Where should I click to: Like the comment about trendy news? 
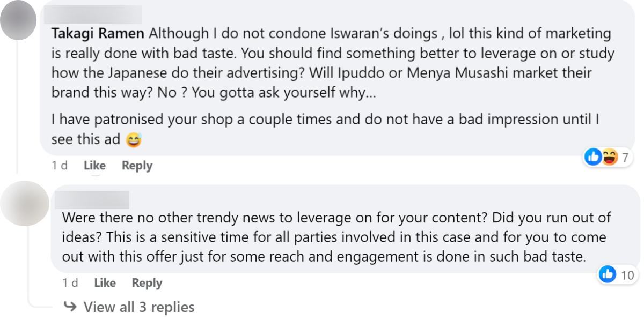(105, 282)
